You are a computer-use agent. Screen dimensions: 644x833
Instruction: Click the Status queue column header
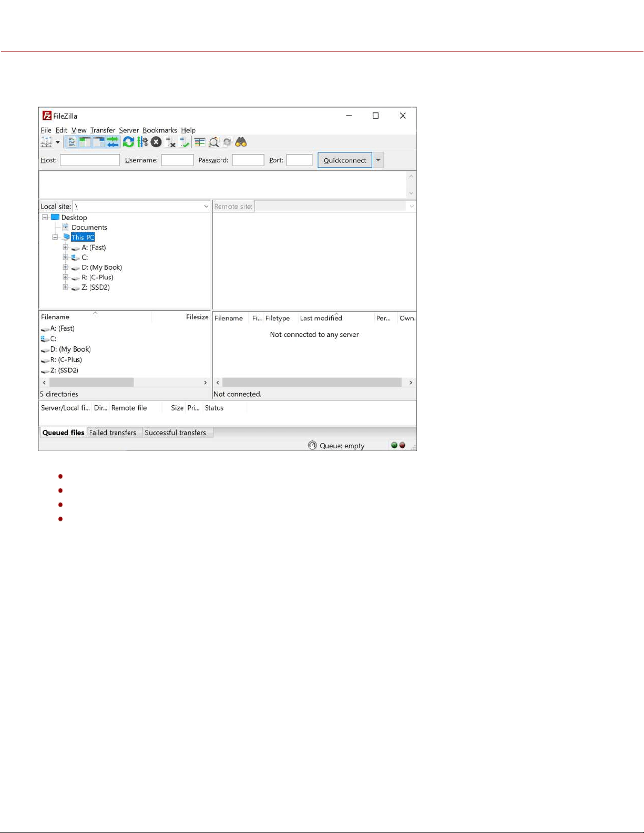click(x=214, y=408)
